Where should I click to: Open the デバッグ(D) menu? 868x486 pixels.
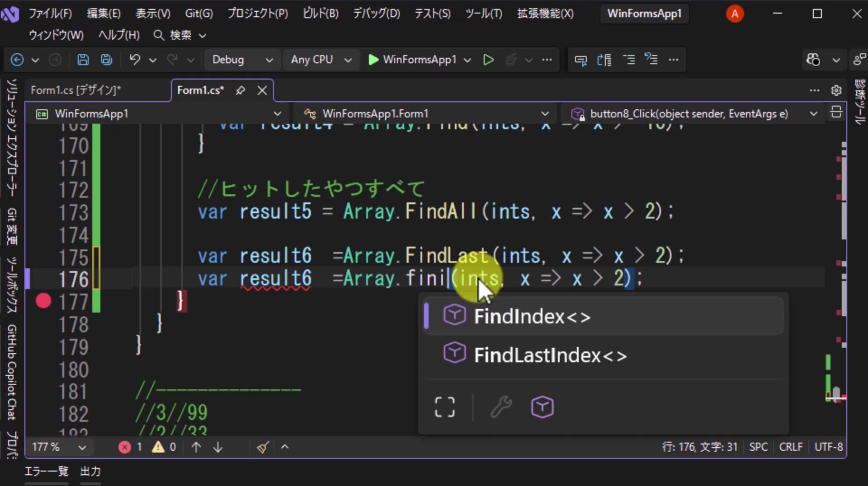pos(377,14)
